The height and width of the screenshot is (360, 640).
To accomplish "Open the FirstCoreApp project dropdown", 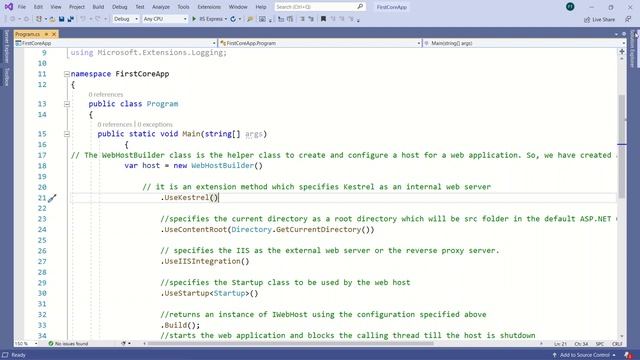I will (116, 43).
